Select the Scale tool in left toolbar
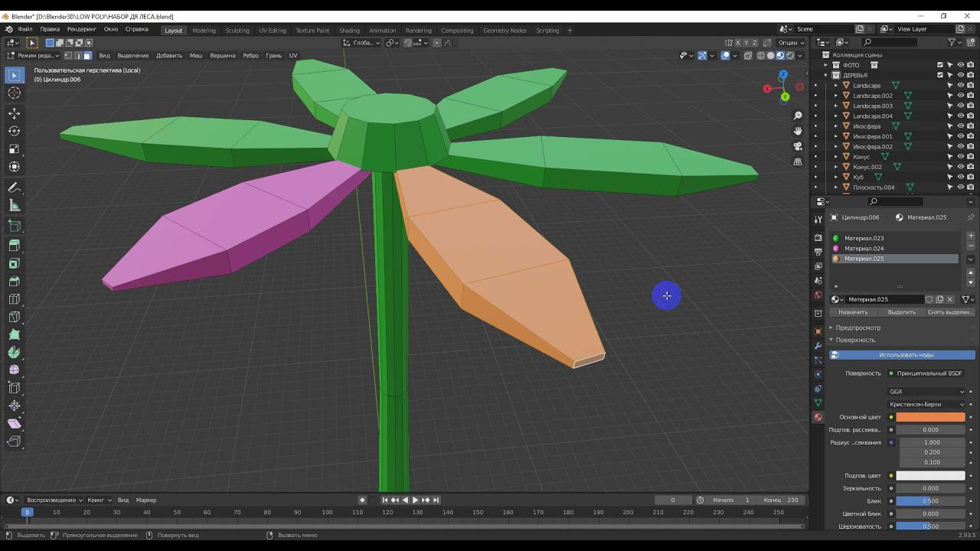The image size is (980, 551). 14,149
